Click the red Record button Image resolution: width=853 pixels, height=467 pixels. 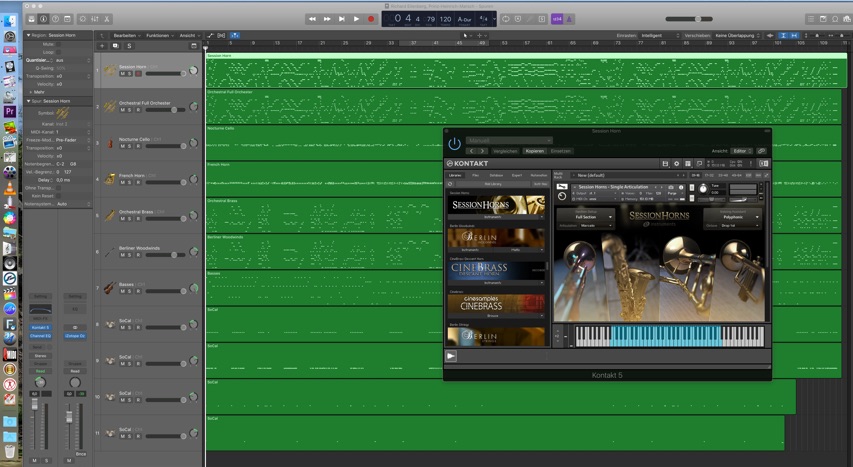tap(371, 19)
